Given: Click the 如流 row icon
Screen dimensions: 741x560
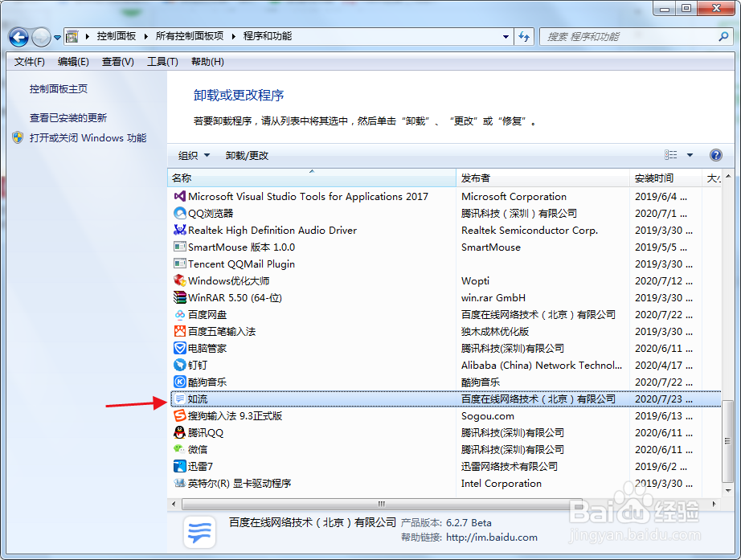Looking at the screenshot, I should point(179,399).
